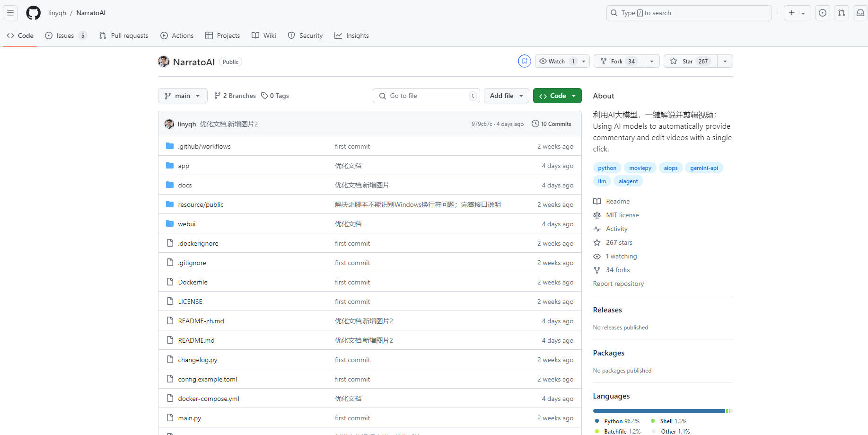Expand the main branch selector
This screenshot has height=435, width=868.
coord(183,96)
